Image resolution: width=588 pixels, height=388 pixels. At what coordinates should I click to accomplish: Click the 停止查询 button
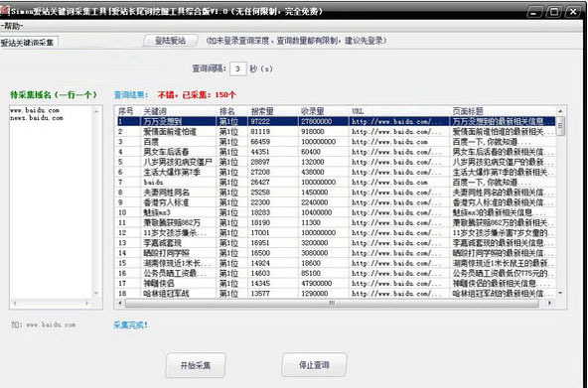coord(314,365)
